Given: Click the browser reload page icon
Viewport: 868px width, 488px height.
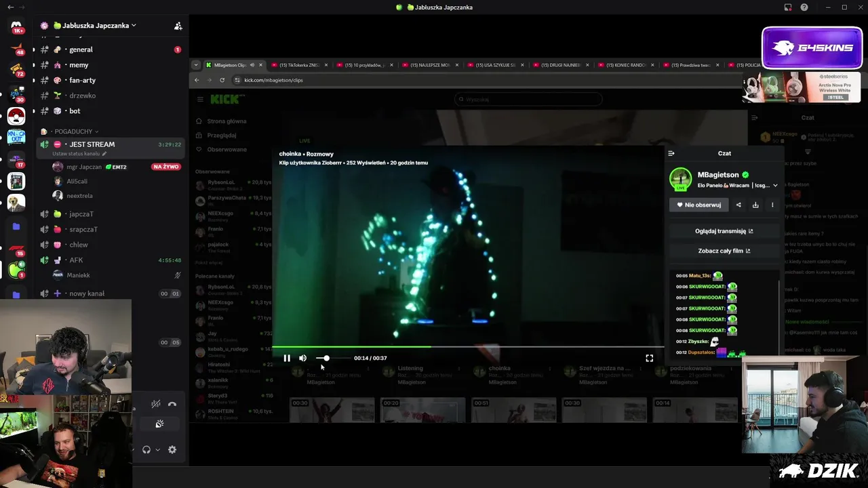Looking at the screenshot, I should 222,80.
